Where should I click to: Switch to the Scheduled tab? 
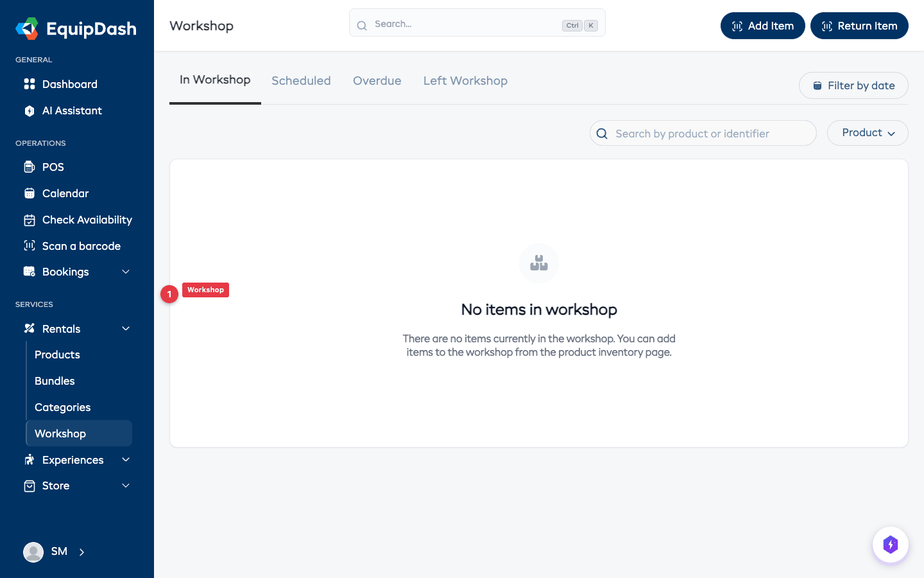301,80
